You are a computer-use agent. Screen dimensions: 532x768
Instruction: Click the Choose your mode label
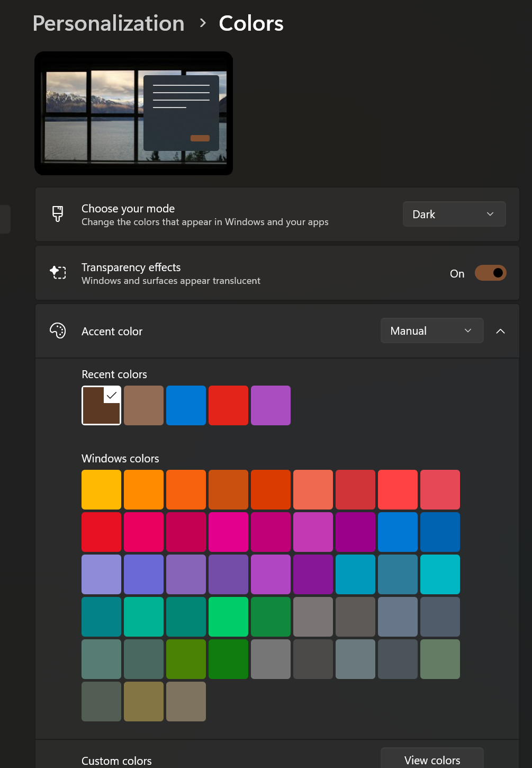(x=128, y=209)
